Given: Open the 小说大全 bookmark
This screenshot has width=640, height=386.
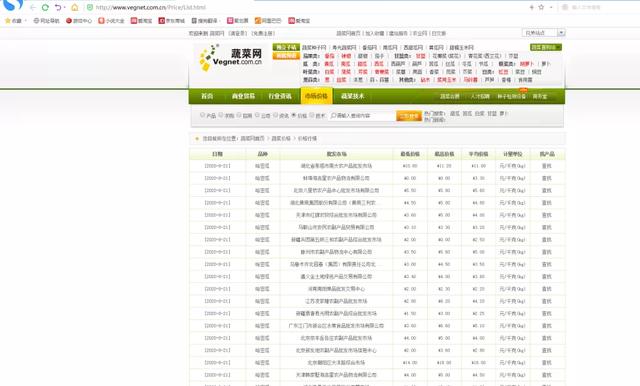Looking at the screenshot, I should [111, 20].
